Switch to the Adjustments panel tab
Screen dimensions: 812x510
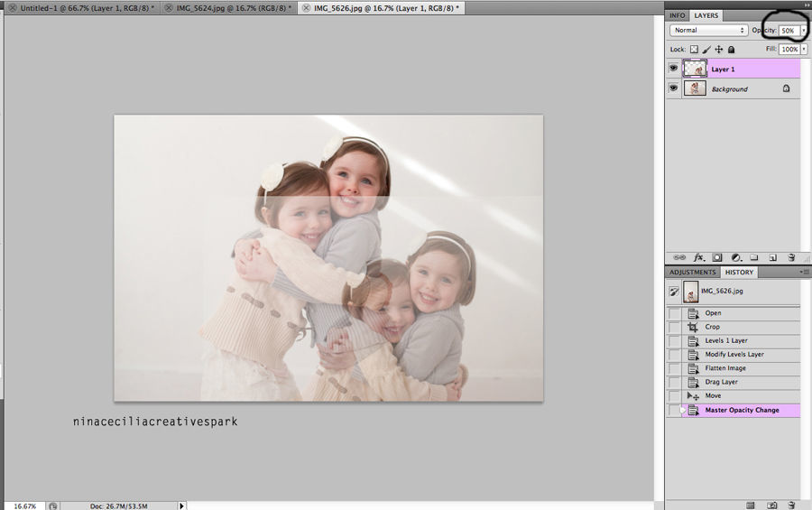tap(693, 273)
